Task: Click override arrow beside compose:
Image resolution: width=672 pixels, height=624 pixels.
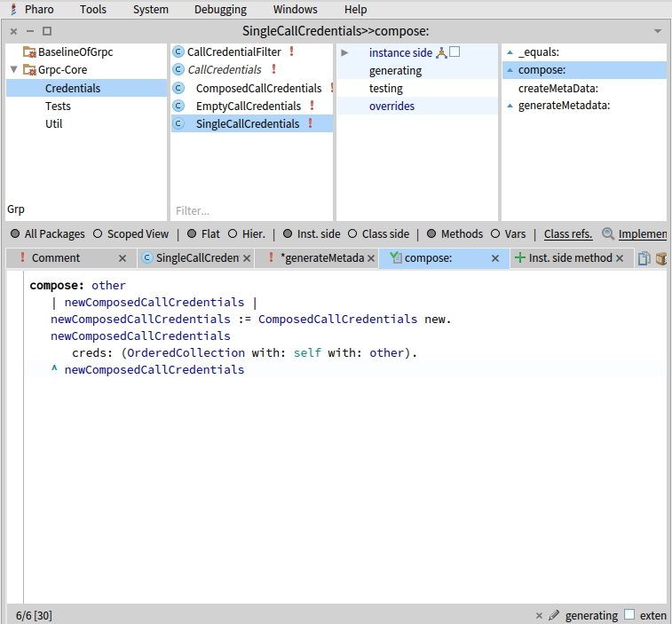Action: point(510,70)
